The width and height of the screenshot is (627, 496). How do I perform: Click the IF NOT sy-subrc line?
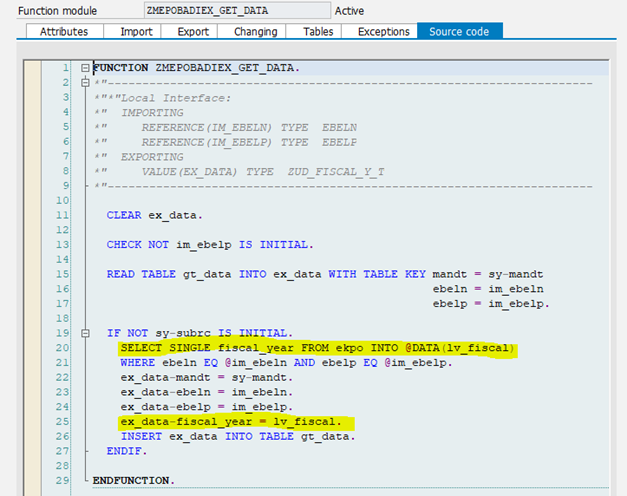200,333
